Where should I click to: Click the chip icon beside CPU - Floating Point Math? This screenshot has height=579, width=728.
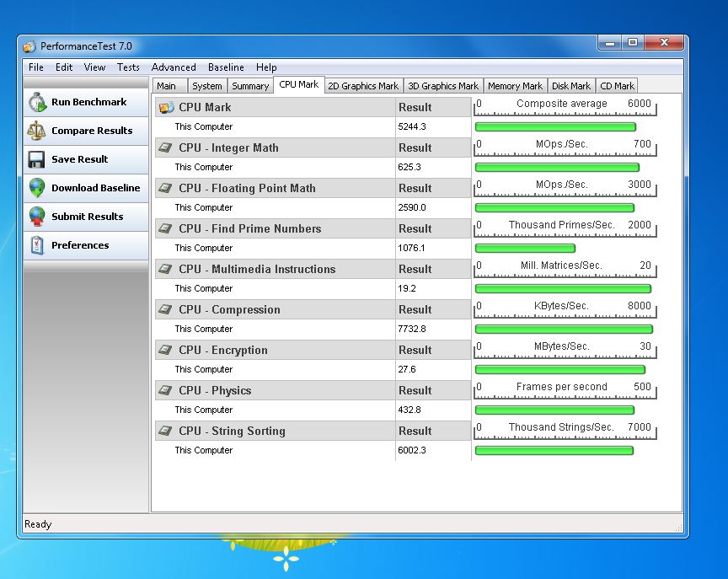coord(165,188)
